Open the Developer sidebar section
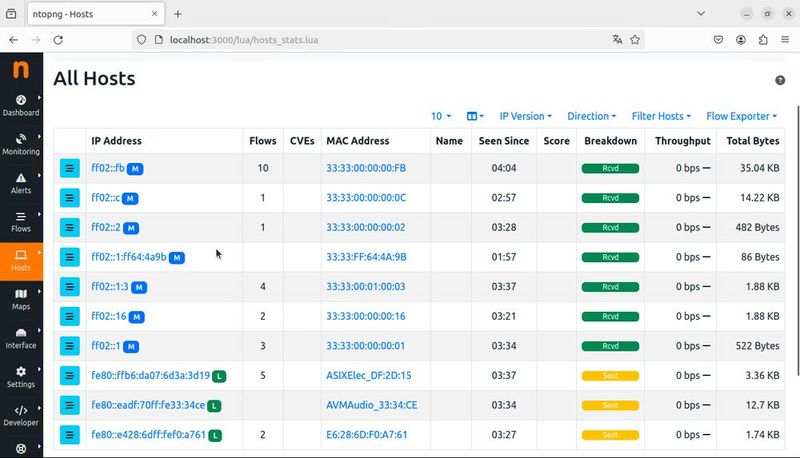800x458 pixels. [21, 415]
